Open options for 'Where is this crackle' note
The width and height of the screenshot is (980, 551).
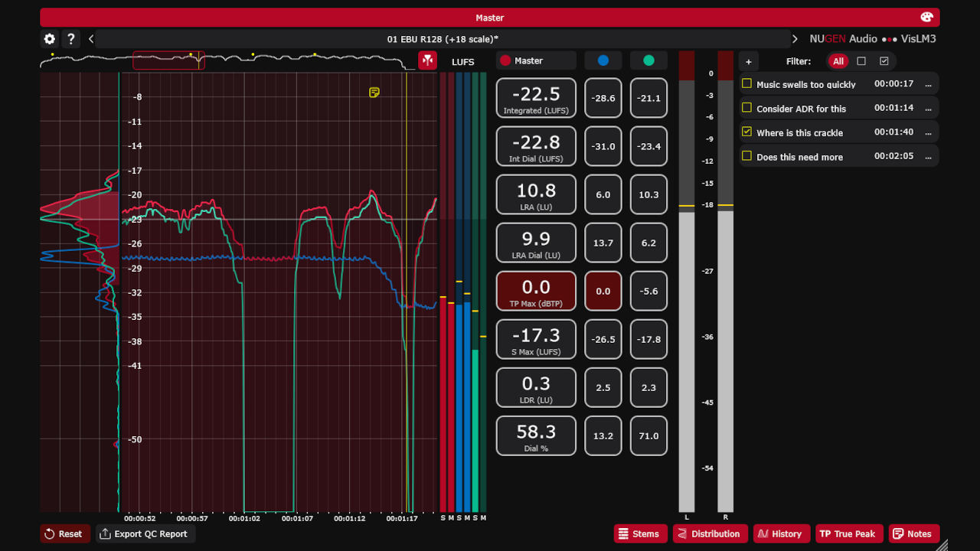click(x=928, y=132)
